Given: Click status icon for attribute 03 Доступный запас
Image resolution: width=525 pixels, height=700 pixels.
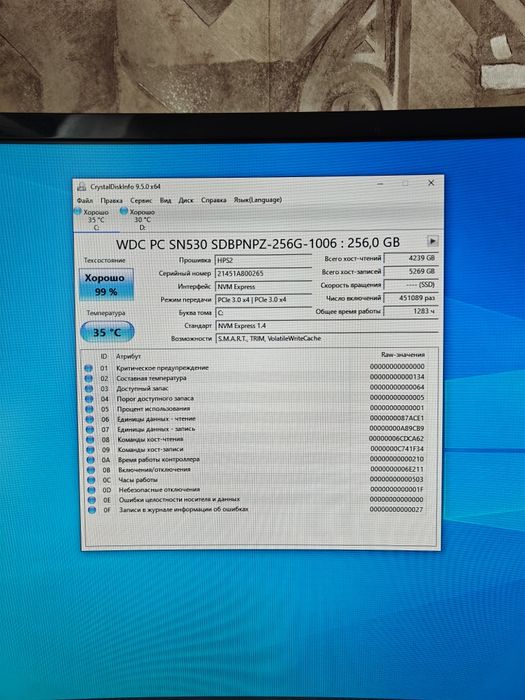Looking at the screenshot, I should click(x=88, y=389).
